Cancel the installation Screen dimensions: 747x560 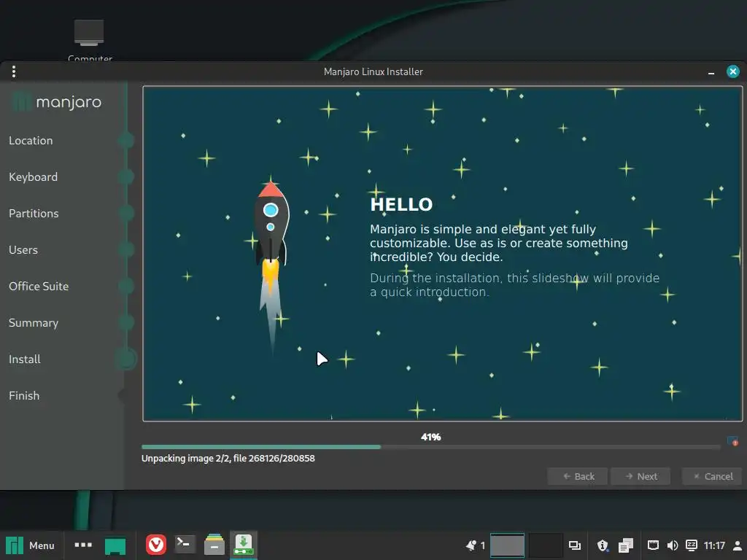tap(712, 476)
